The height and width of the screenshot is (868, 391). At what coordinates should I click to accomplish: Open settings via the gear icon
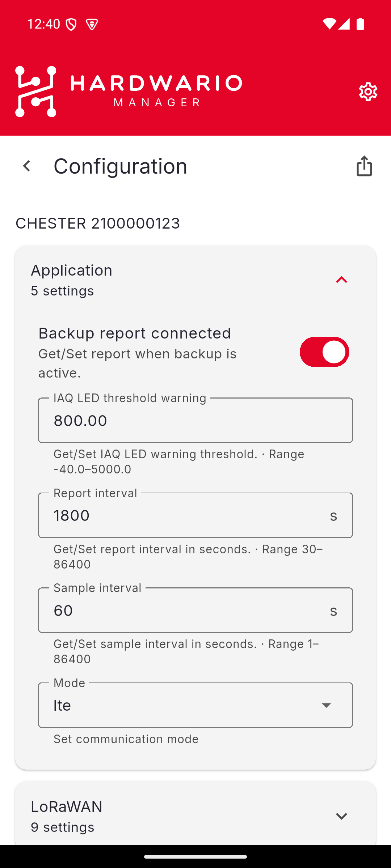(368, 92)
